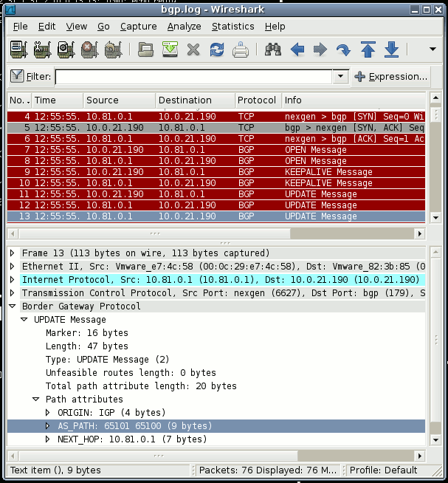Save this capture file icon
Image resolution: width=448 pixels, height=483 pixels.
(170, 49)
